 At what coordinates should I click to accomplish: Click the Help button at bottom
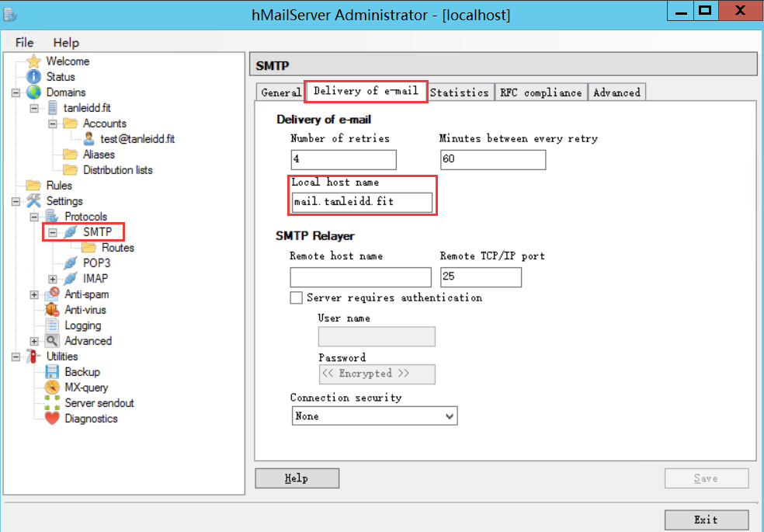(297, 478)
